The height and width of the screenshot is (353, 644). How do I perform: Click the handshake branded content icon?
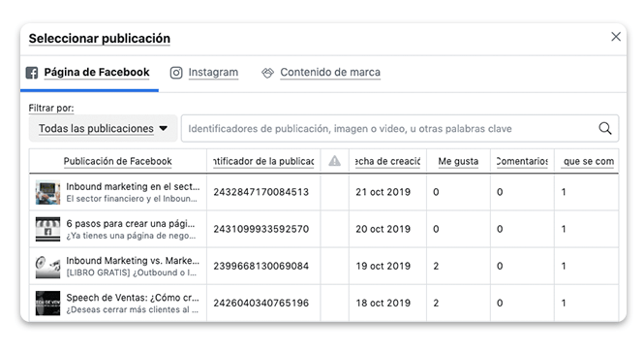[267, 73]
